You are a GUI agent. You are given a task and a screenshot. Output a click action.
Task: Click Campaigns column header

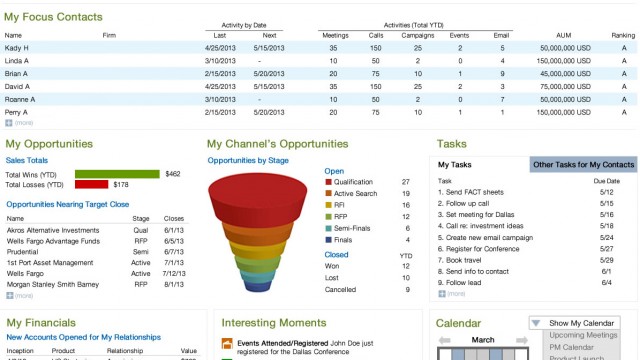418,36
